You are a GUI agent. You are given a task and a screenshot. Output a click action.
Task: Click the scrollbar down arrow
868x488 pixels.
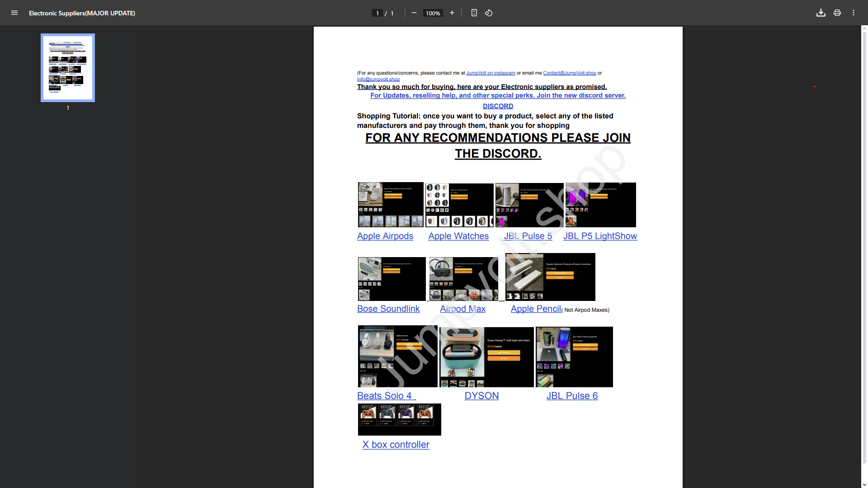[x=864, y=484]
